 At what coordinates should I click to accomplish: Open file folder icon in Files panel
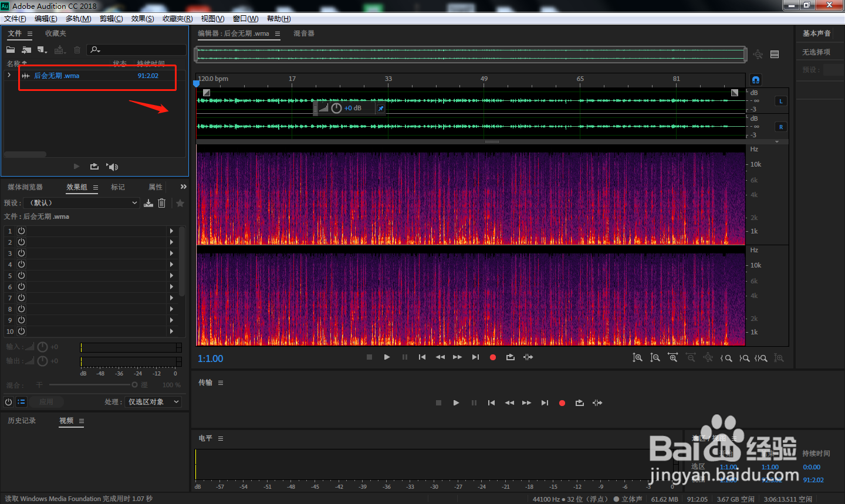(x=11, y=50)
